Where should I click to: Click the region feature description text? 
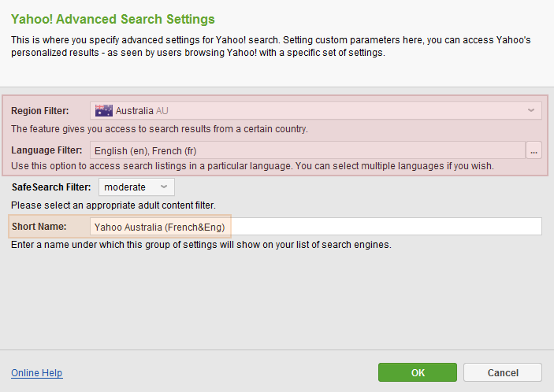[159, 129]
